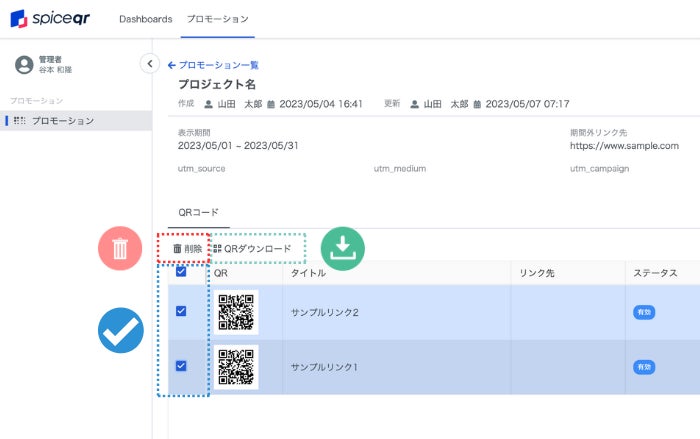This screenshot has width=700, height=439.
Task: Toggle the select-all header checkbox
Action: click(181, 272)
